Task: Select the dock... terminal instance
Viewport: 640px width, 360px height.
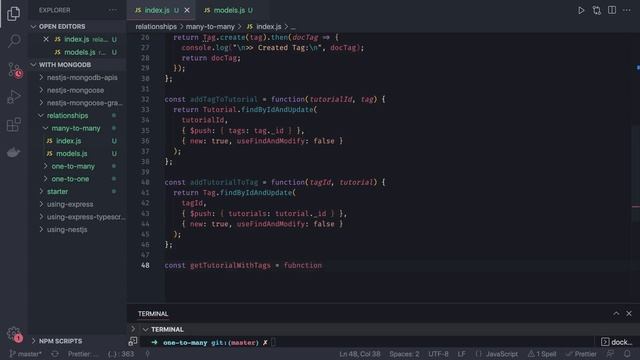Action: [x=616, y=342]
